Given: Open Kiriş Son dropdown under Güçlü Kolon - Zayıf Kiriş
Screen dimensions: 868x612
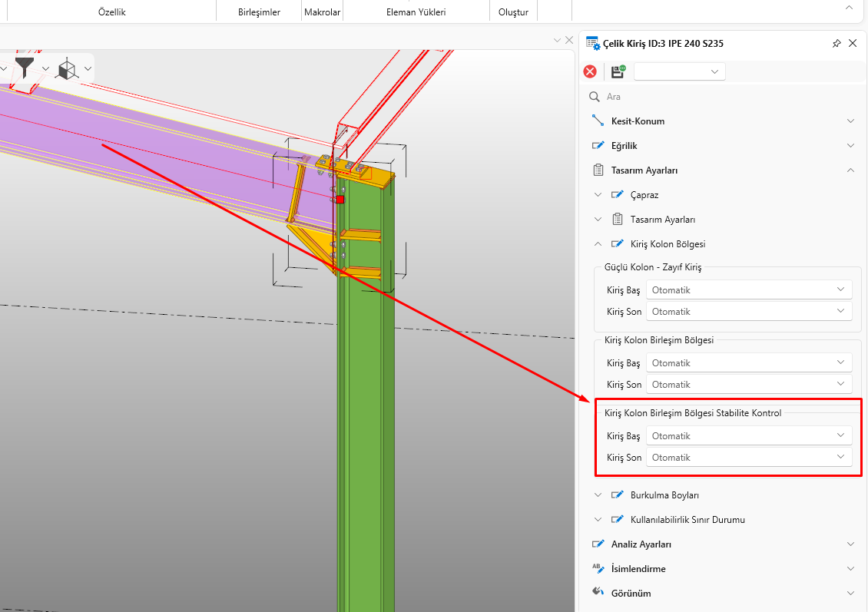Looking at the screenshot, I should (748, 312).
